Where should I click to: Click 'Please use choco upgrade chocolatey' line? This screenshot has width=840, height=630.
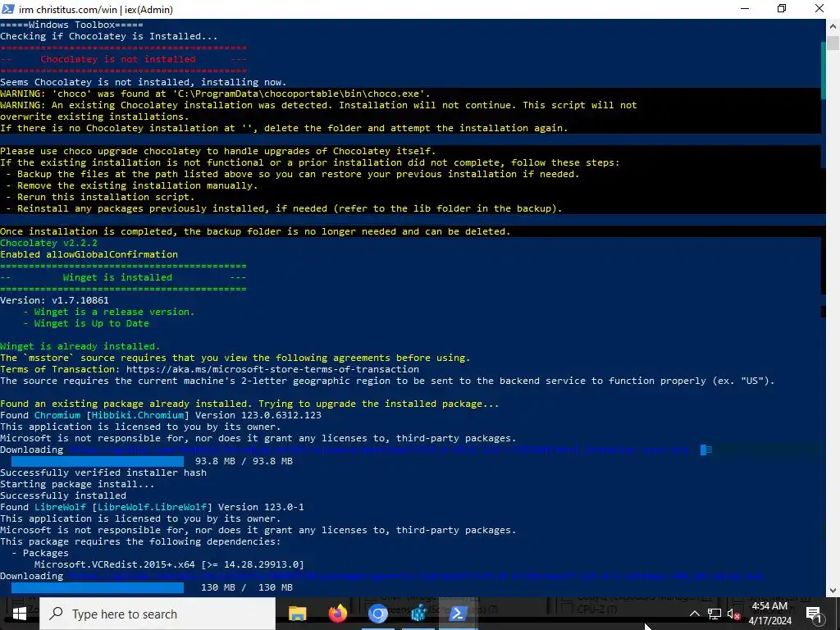218,151
